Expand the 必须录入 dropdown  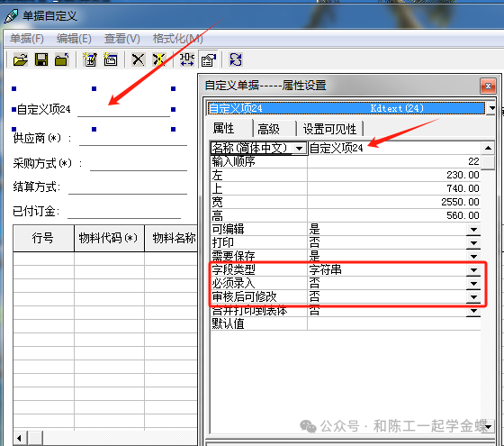(x=473, y=284)
